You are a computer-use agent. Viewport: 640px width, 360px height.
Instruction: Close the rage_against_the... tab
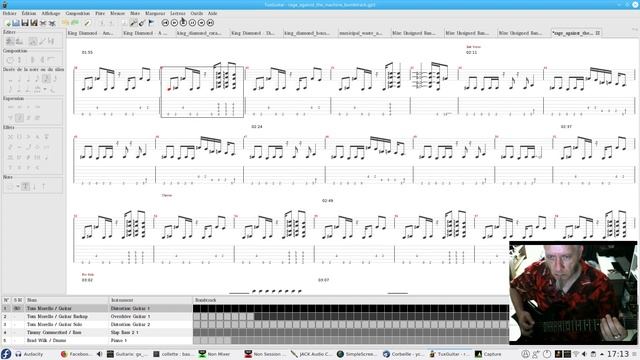tap(598, 33)
